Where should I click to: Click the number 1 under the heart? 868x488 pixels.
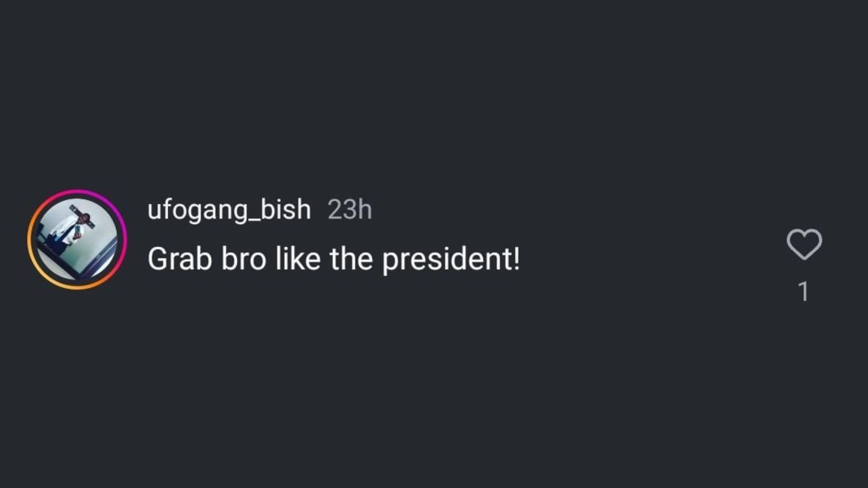pos(803,291)
